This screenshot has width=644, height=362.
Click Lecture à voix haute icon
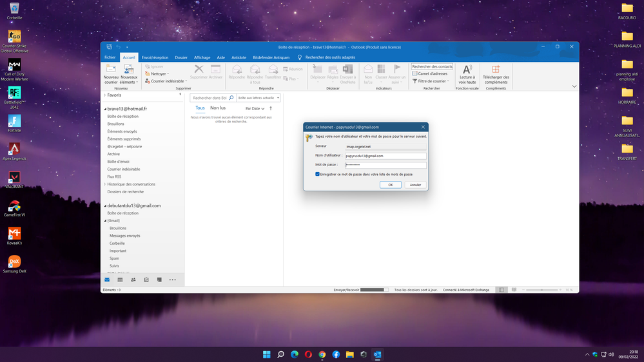tap(467, 70)
